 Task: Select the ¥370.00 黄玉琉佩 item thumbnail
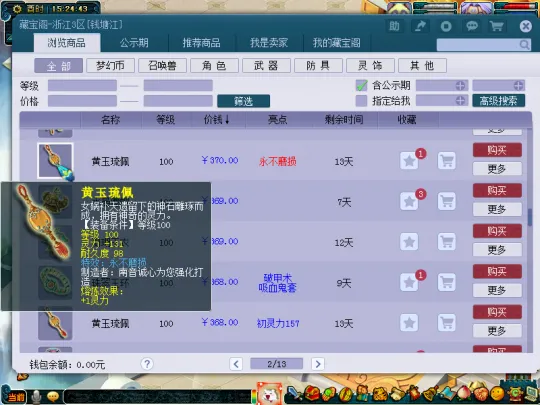tap(55, 161)
